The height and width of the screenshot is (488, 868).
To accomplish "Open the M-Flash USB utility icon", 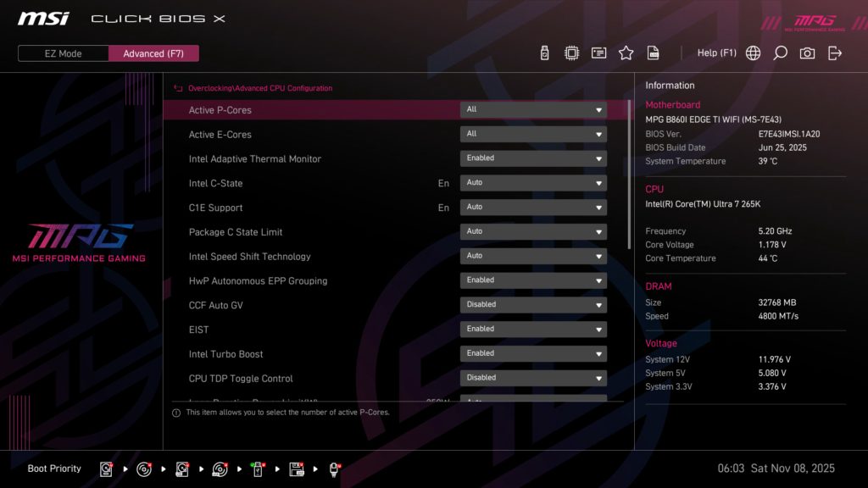I will click(543, 52).
